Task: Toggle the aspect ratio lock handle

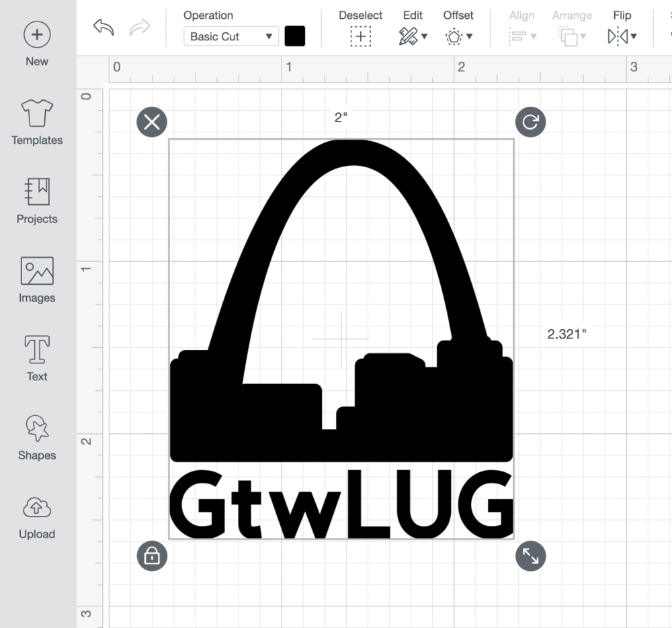Action: click(x=152, y=556)
